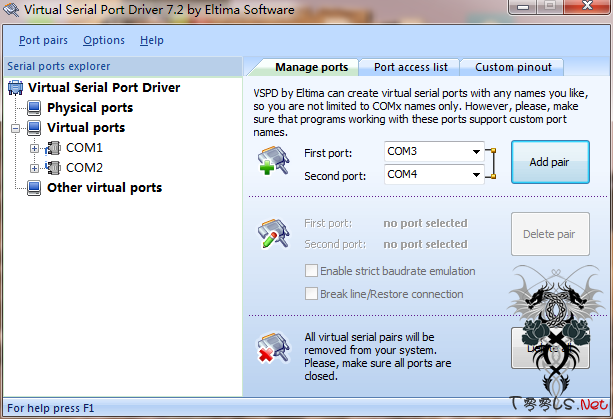Click the Physical ports computer icon
This screenshot has height=419, width=613.
[34, 108]
